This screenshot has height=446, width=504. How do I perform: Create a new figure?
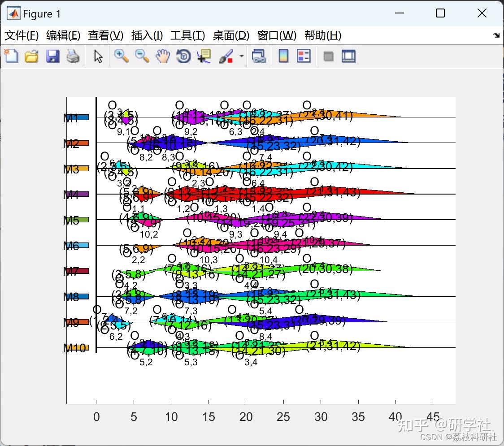11,56
